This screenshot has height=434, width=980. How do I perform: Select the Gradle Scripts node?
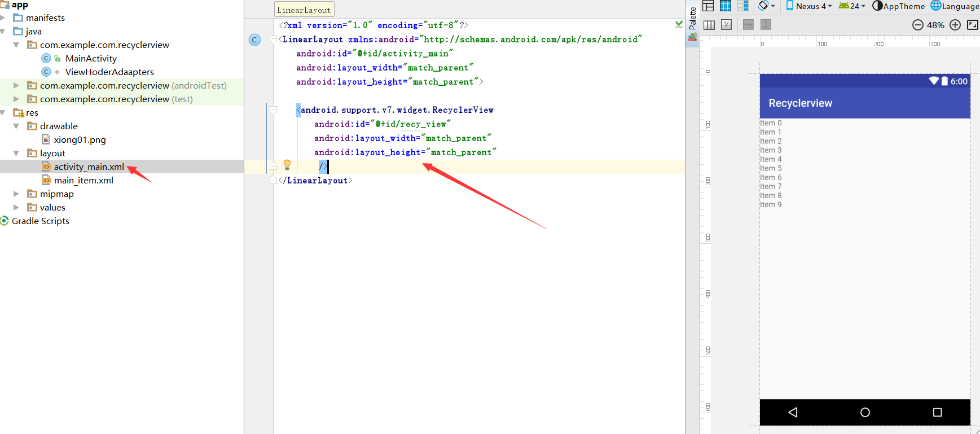[x=41, y=221]
